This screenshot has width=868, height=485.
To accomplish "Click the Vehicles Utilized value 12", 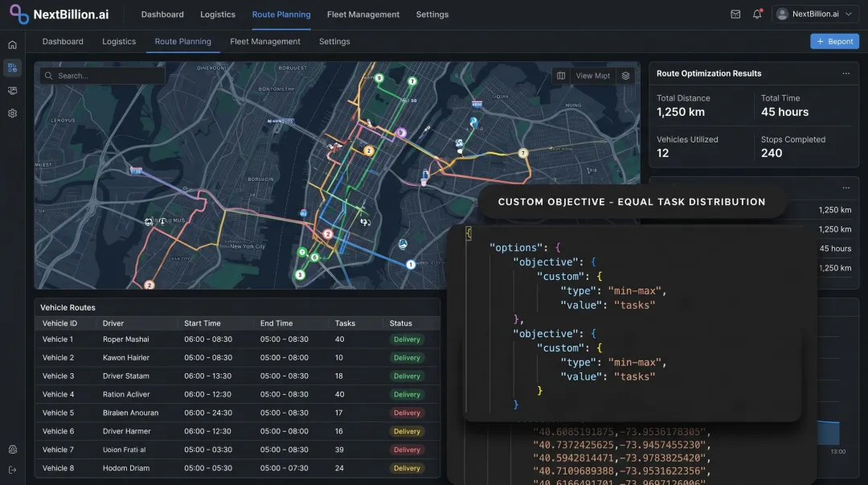I will point(662,153).
